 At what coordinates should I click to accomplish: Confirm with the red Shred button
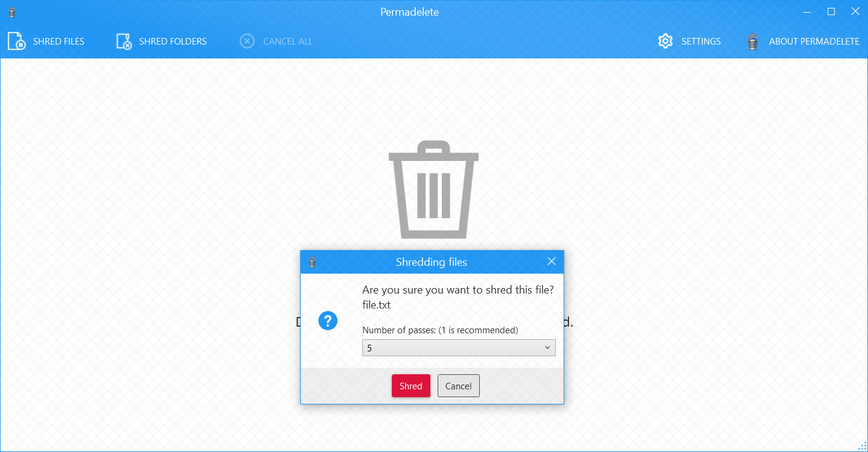click(x=411, y=386)
